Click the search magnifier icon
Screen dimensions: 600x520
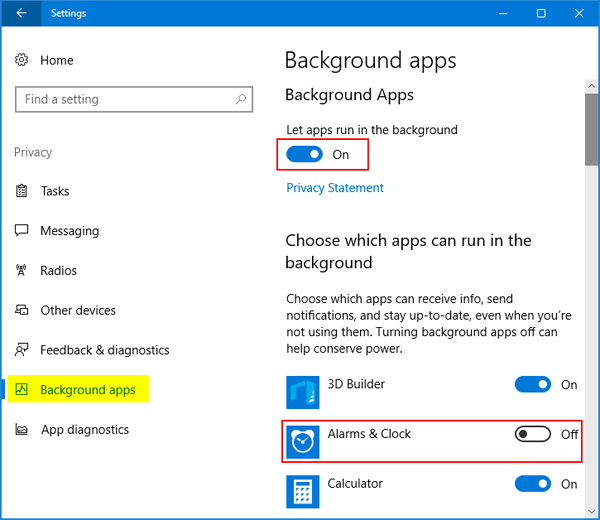pyautogui.click(x=240, y=99)
